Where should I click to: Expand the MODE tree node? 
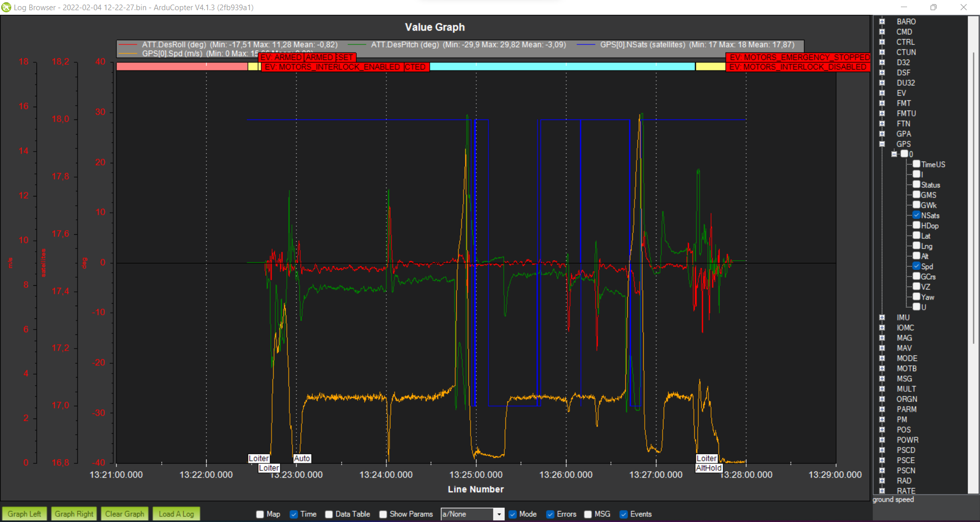[x=882, y=358]
